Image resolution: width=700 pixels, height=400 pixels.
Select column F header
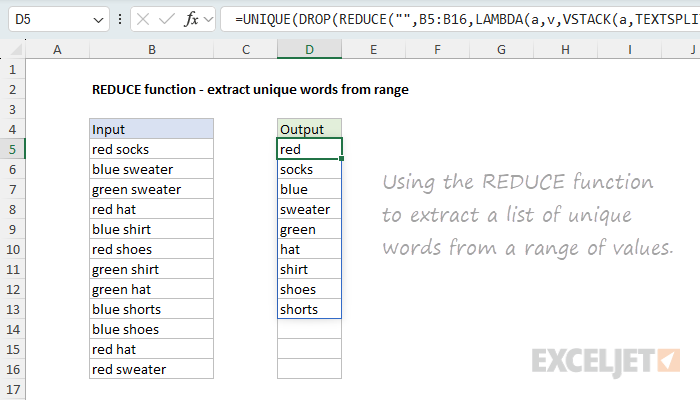[437, 49]
